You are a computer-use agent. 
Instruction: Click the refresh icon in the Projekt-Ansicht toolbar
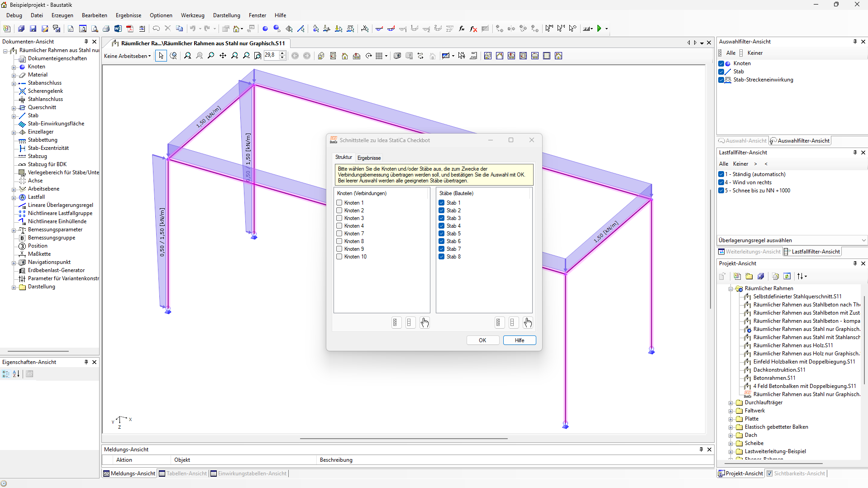(x=787, y=276)
